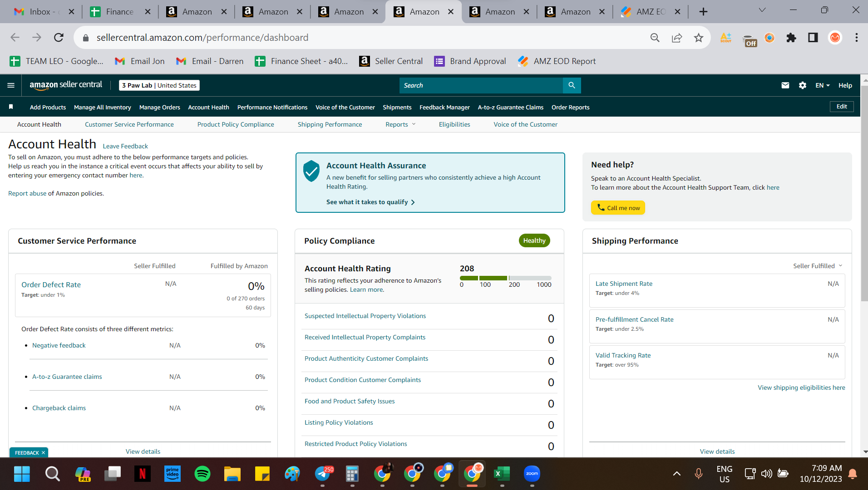Open Feedback Manager in the top menu

(444, 108)
